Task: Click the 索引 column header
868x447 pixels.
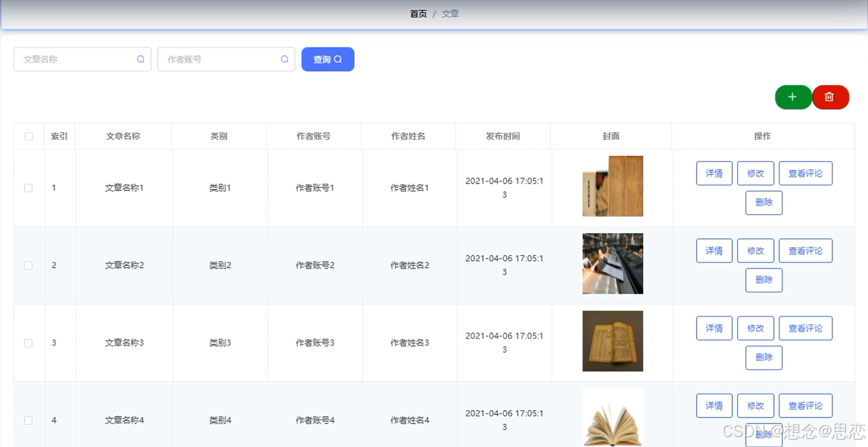Action: point(59,136)
